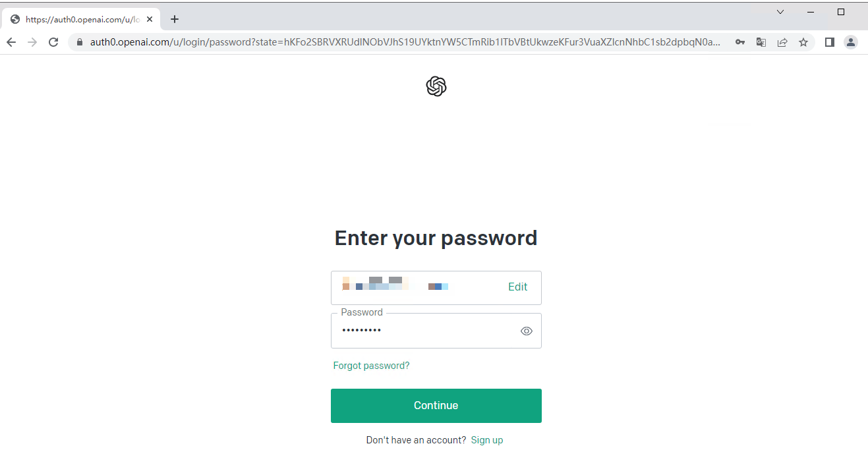The image size is (868, 475).
Task: Go back using the browser back arrow
Action: point(11,42)
